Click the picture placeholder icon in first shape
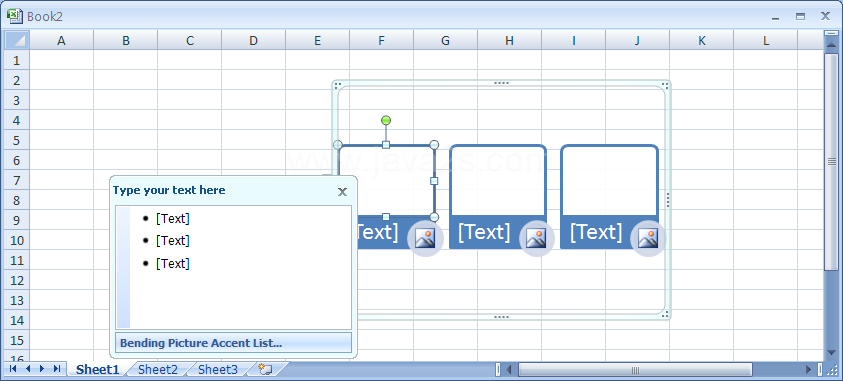The image size is (843, 381). coord(425,238)
